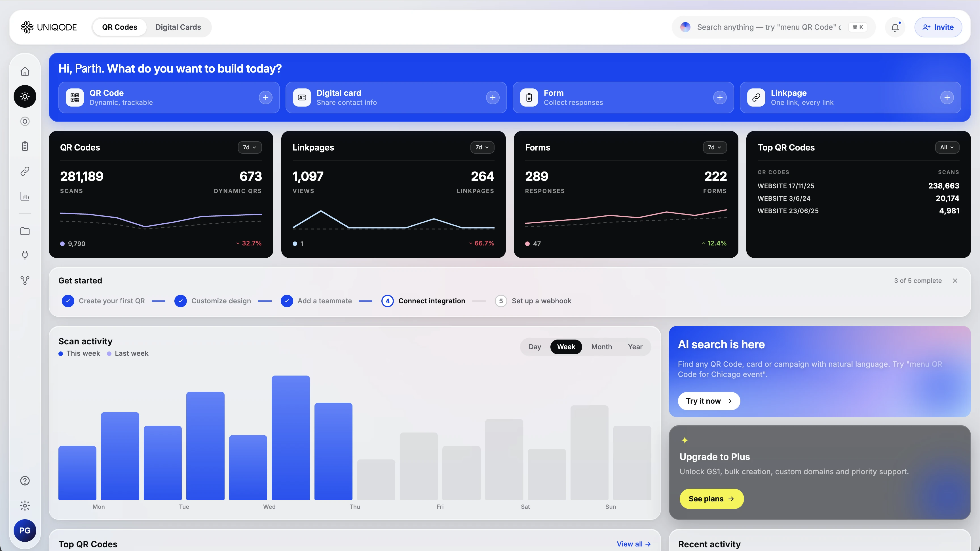Click the plus icon on Digital card
Viewport: 980px width, 551px height.
(x=493, y=98)
